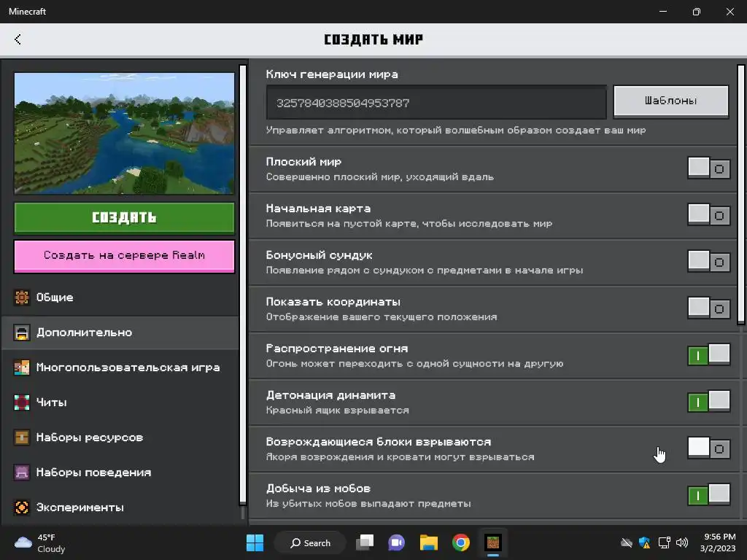Click the Общие gear icon
Screen dimensions: 747x560
click(x=21, y=297)
